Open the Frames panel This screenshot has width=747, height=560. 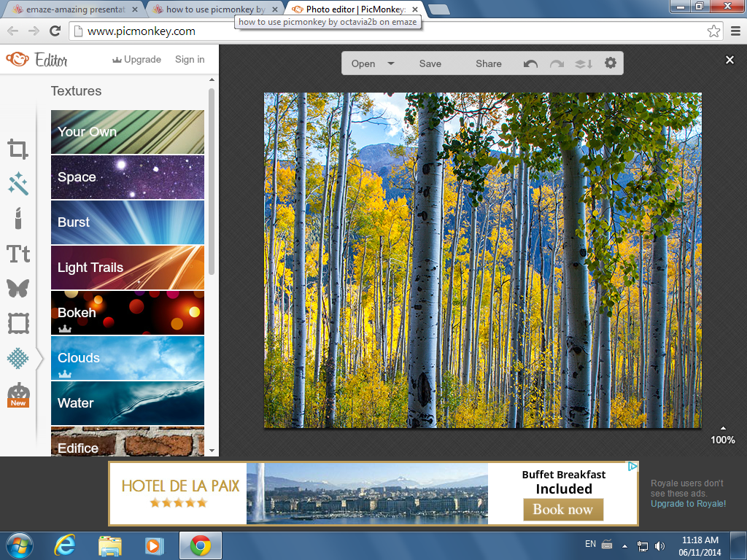[18, 323]
